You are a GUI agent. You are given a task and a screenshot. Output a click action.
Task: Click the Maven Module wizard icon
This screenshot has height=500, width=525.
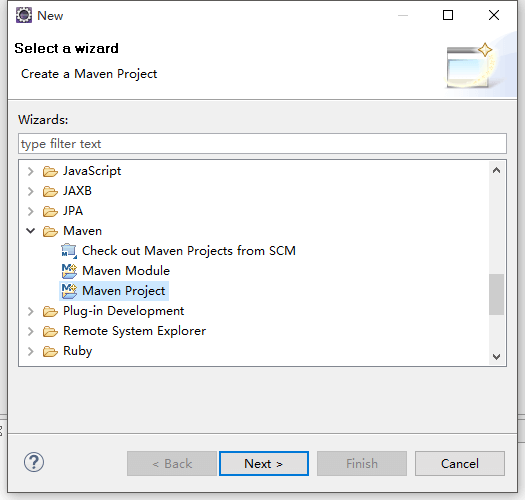tap(69, 271)
